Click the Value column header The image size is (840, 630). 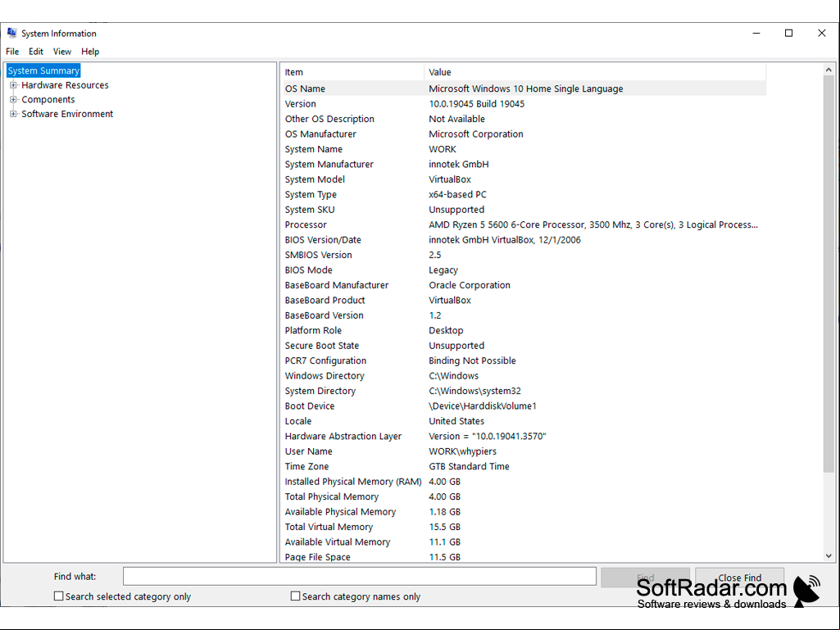[x=595, y=72]
